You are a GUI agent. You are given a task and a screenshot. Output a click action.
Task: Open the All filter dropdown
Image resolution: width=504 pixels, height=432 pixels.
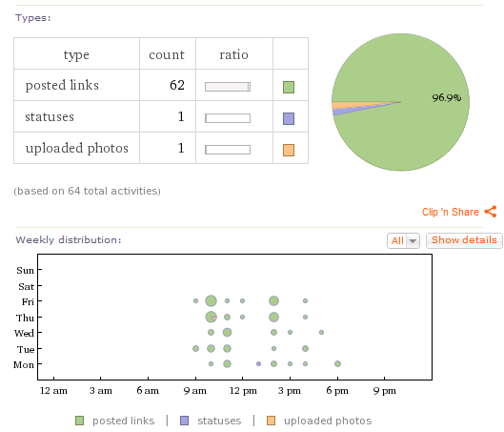point(403,240)
